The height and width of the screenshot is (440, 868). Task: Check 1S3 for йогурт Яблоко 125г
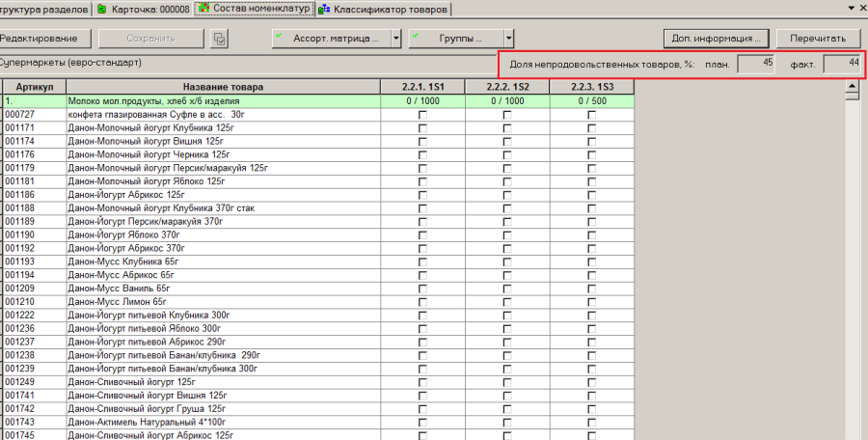tap(592, 181)
